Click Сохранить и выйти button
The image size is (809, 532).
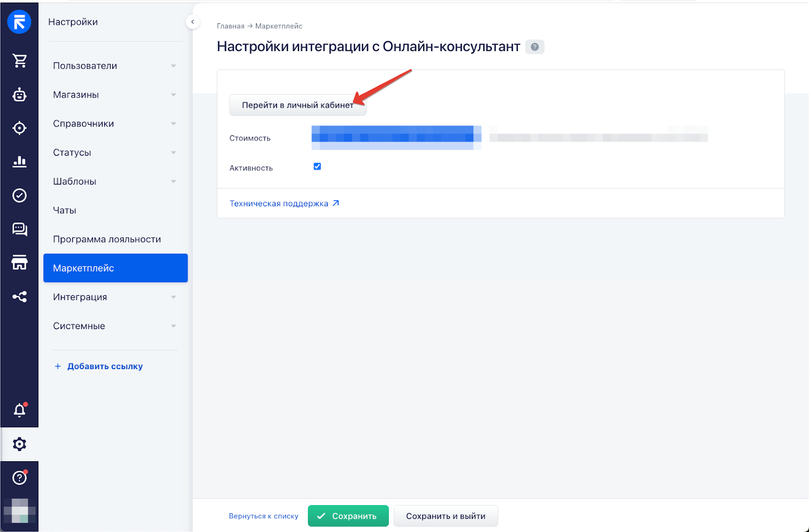(445, 515)
